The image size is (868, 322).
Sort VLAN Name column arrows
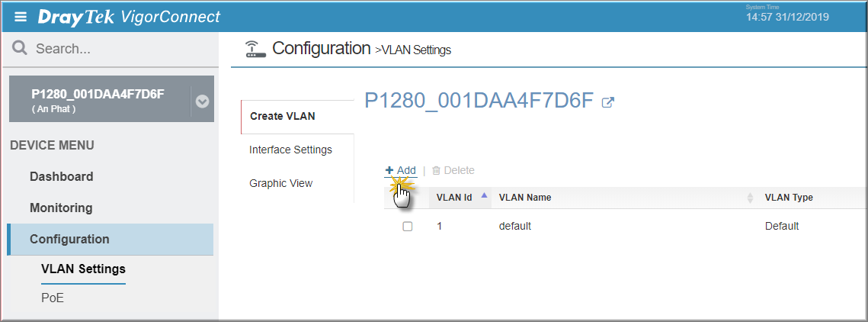tap(750, 198)
